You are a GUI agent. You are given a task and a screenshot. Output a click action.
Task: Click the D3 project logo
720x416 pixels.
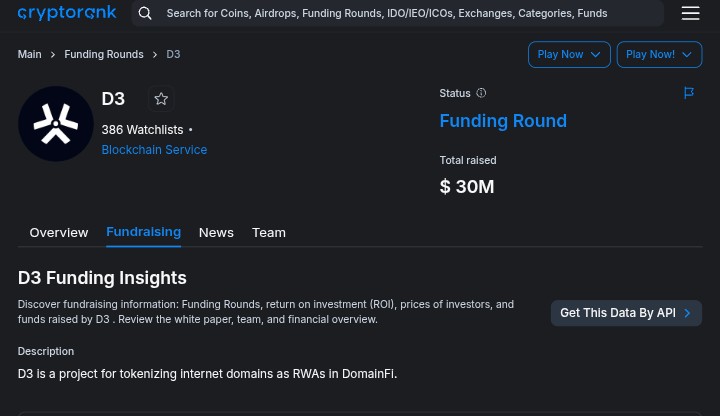[x=56, y=124]
